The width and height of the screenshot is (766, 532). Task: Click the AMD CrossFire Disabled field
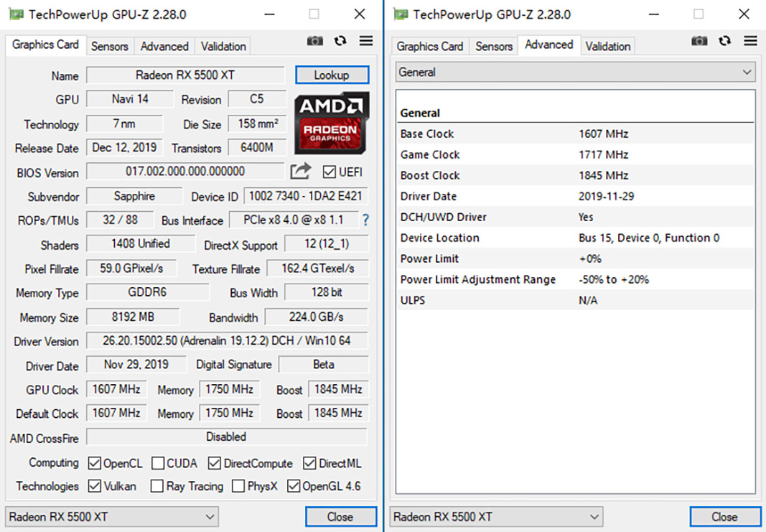(x=226, y=437)
